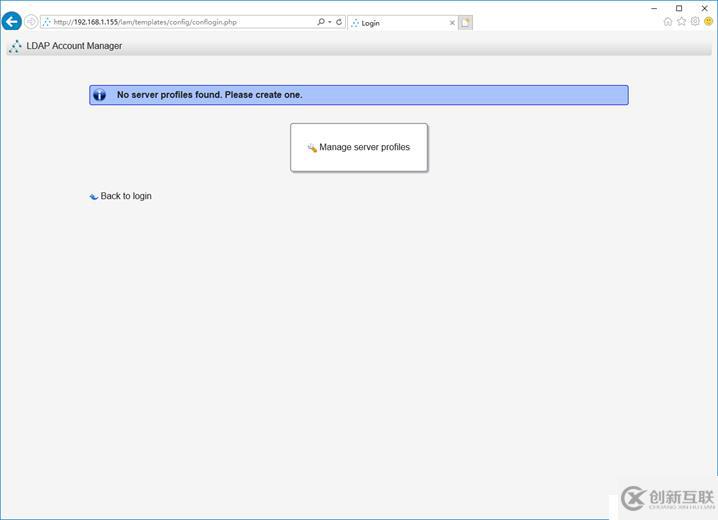Viewport: 718px width, 520px height.
Task: Open the address bar dropdown arrow
Action: click(330, 22)
